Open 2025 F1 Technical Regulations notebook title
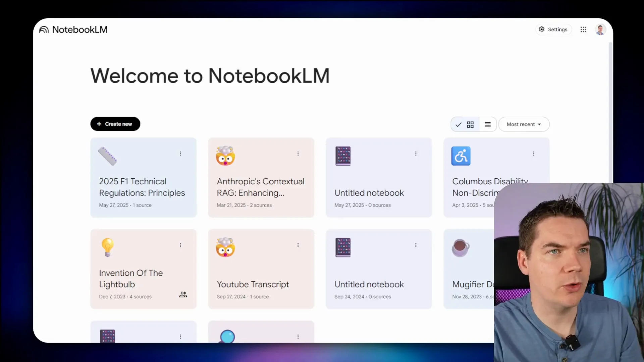Image resolution: width=644 pixels, height=362 pixels. (x=142, y=187)
